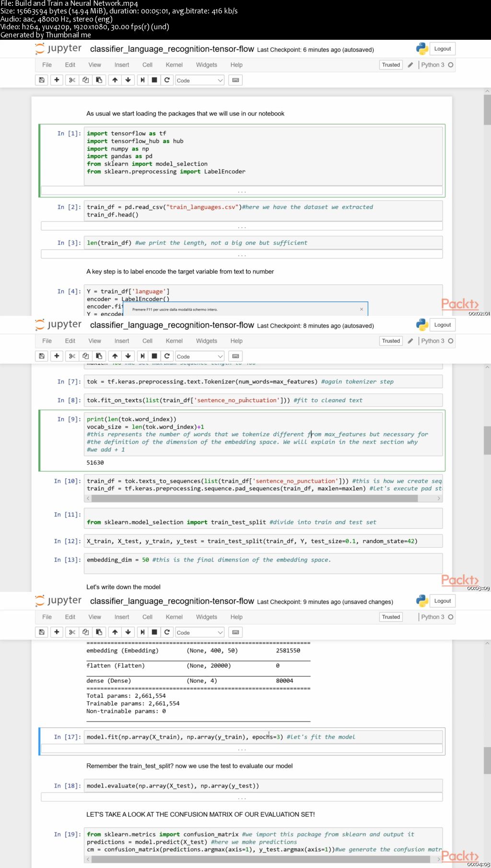This screenshot has height=868, width=491.
Task: Click the save icon in the 6-minutes-ago notebook
Action: 42,80
